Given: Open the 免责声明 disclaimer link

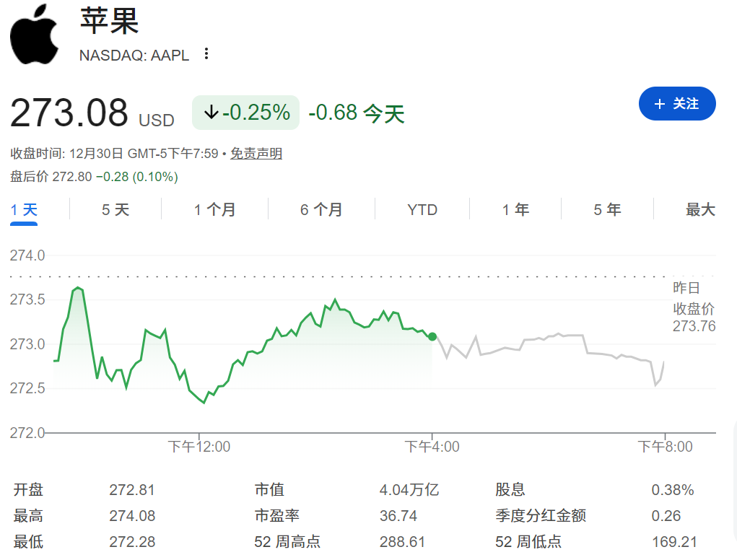Looking at the screenshot, I should (x=256, y=154).
